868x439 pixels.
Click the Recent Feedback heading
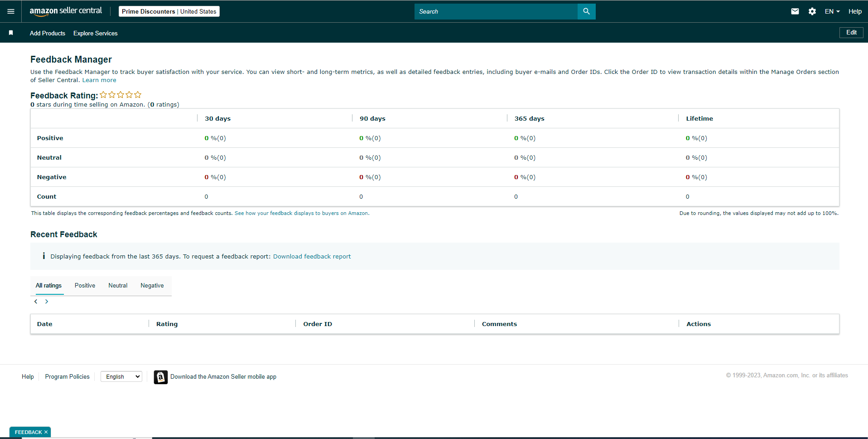click(x=64, y=234)
